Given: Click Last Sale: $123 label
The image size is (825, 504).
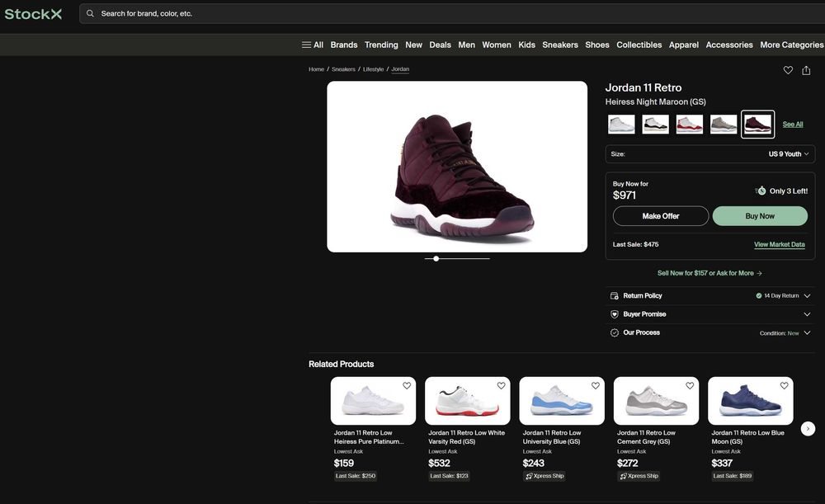Looking at the screenshot, I should coord(449,476).
